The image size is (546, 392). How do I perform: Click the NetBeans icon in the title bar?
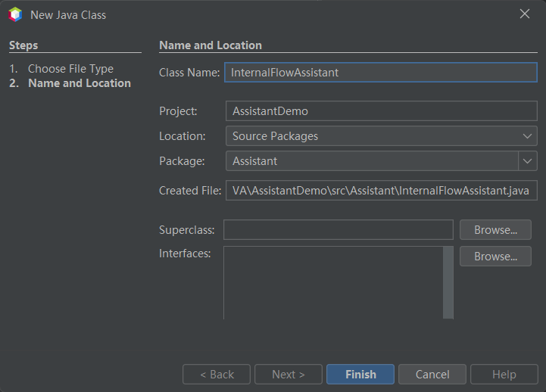(15, 14)
